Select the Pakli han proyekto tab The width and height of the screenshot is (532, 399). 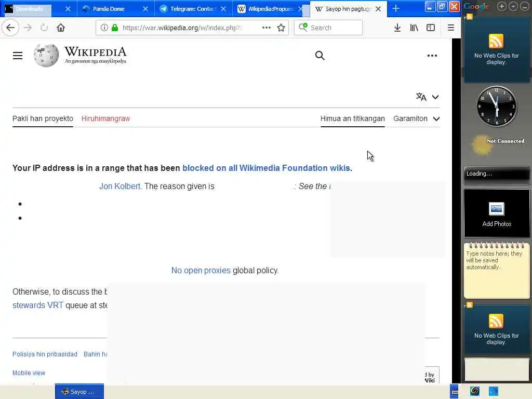coord(43,119)
